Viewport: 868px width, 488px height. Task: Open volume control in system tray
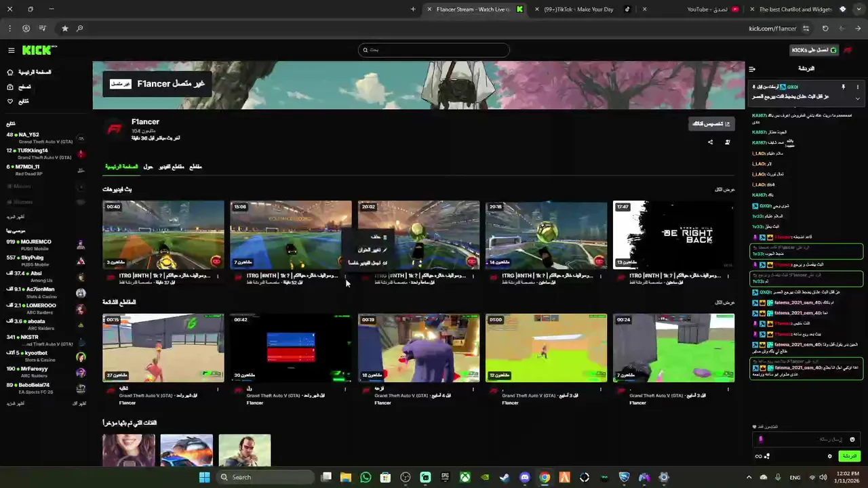point(823,477)
